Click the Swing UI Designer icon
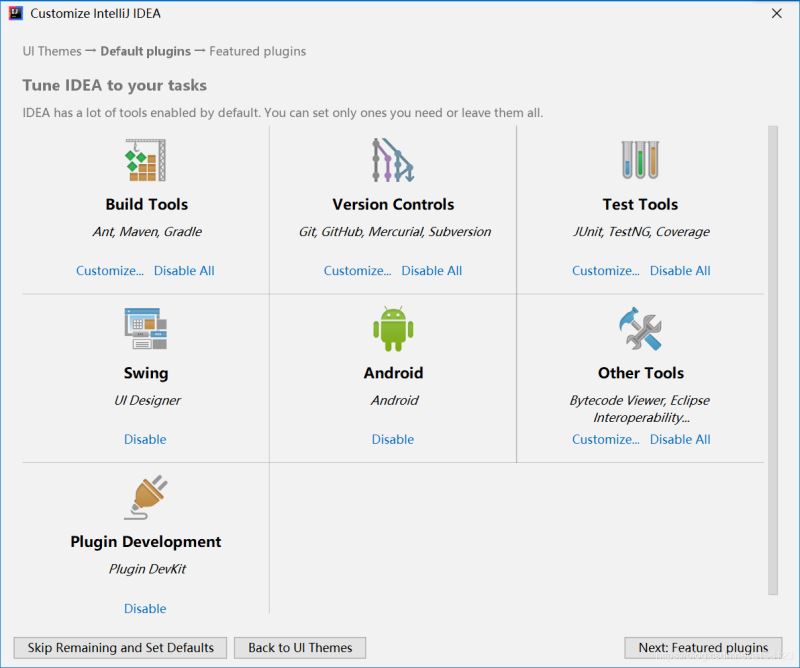Screen dimensions: 800x668 (146, 329)
